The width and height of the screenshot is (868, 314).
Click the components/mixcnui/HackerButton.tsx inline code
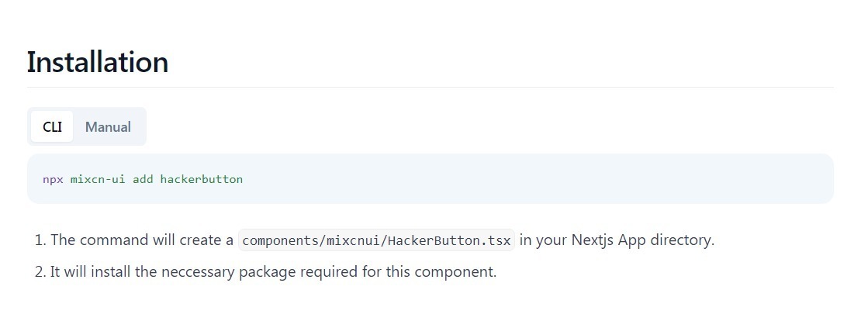point(376,240)
